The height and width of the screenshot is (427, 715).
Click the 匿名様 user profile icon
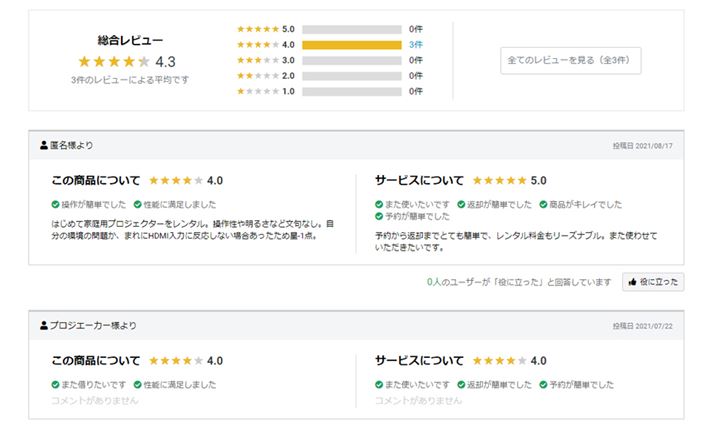click(44, 146)
